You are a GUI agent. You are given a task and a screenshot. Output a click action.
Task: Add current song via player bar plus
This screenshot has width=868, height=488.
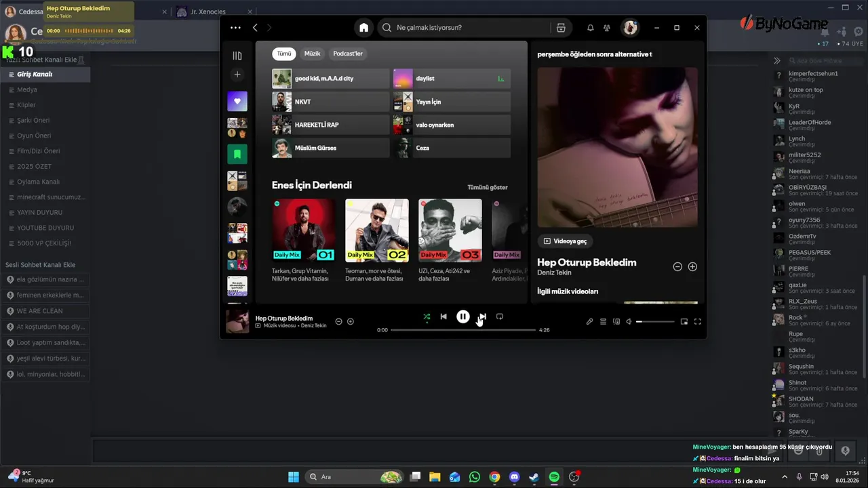click(x=351, y=322)
